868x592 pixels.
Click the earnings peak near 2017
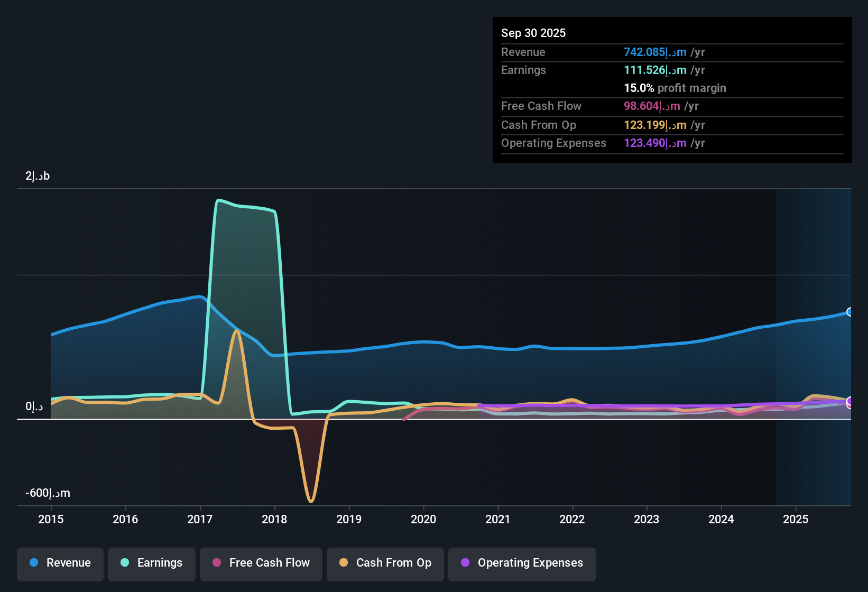[x=218, y=200]
